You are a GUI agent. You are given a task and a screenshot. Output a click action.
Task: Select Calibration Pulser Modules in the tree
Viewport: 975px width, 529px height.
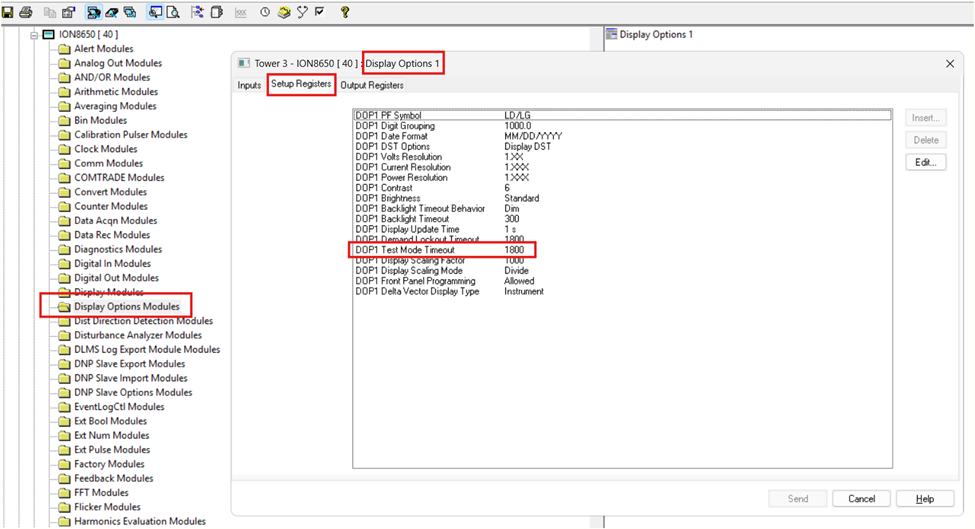tap(131, 135)
